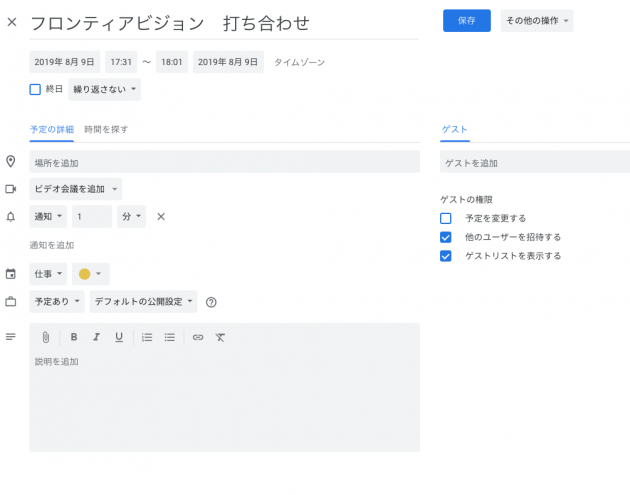Toggle bold text formatting
This screenshot has height=495, width=630.
73,337
